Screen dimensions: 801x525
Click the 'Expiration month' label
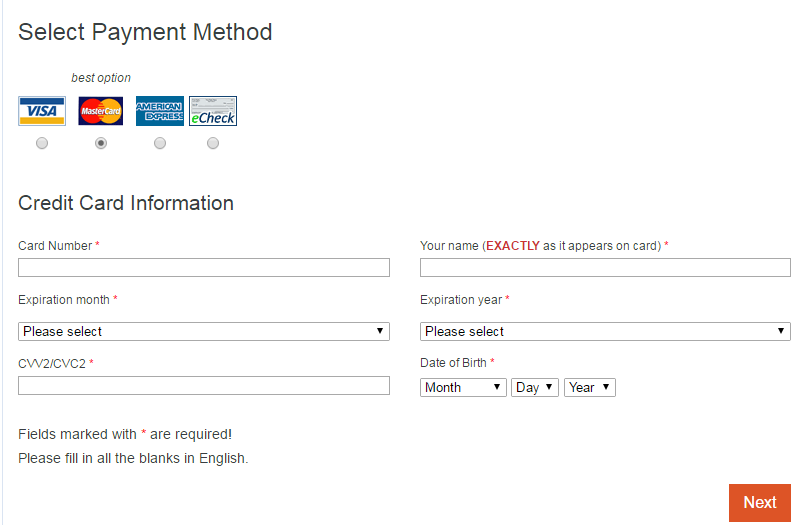pos(64,300)
